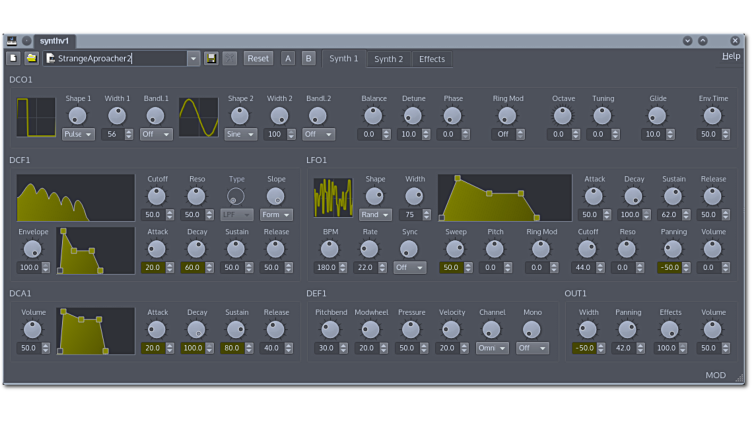Open the Help menu
Viewport: 752px width, 423px height.
[x=731, y=57]
